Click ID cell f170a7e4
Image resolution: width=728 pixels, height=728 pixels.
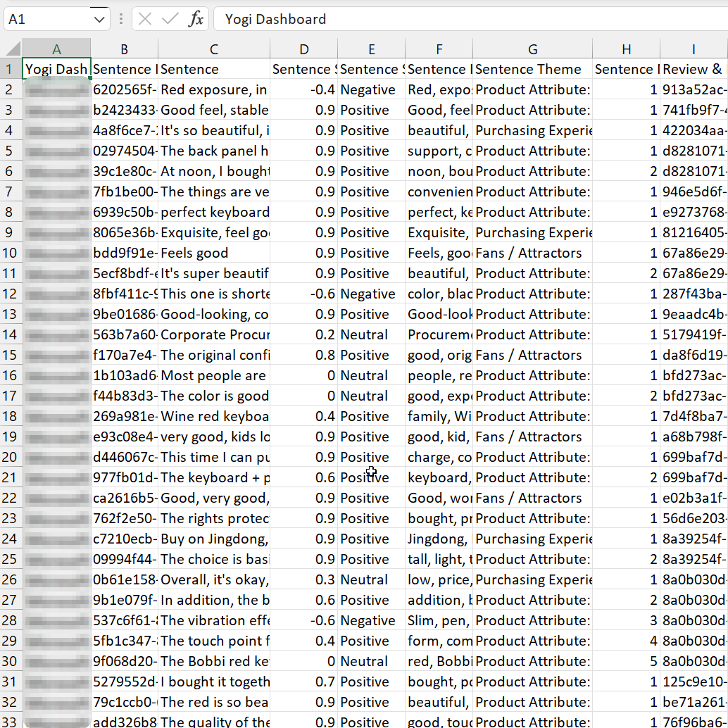click(x=124, y=355)
